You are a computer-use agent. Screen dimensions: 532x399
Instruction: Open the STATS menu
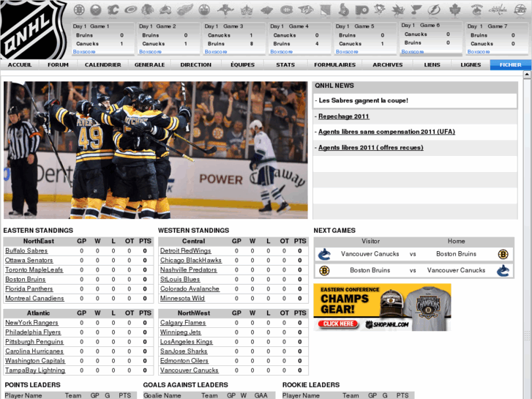(x=285, y=65)
